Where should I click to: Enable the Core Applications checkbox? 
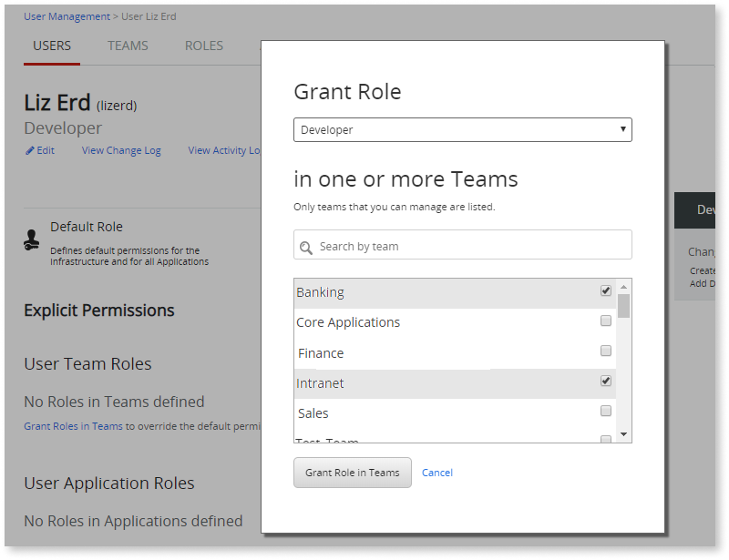tap(605, 320)
